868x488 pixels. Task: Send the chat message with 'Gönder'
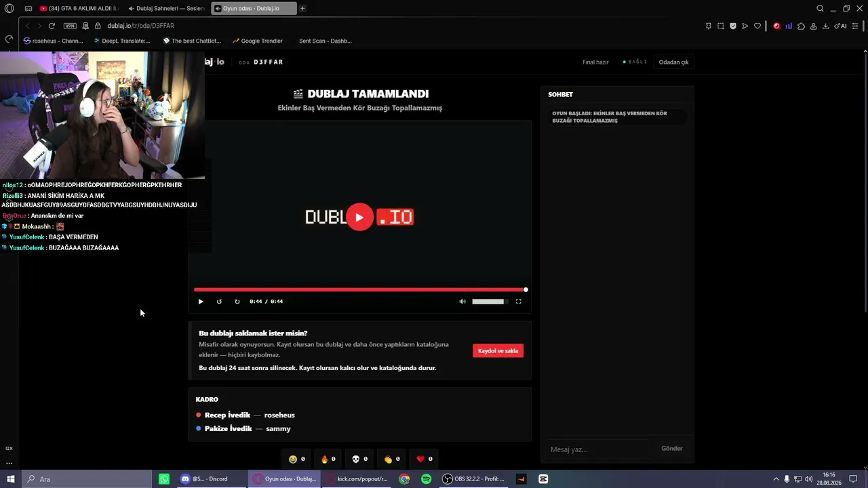672,449
